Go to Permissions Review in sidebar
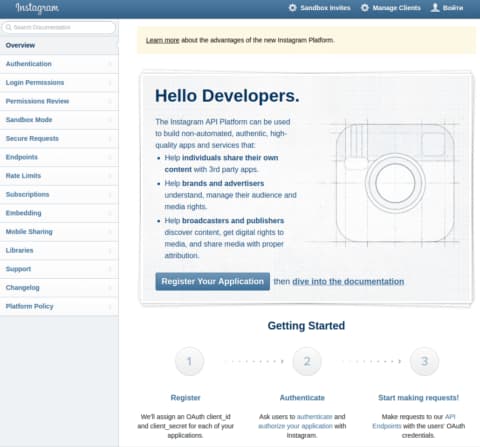 59,101
